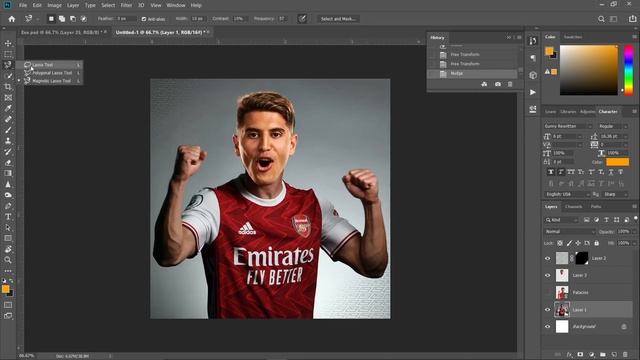Screen dimensions: 640x360
Task: Select the Horizontal Type tool
Action: 8,217
